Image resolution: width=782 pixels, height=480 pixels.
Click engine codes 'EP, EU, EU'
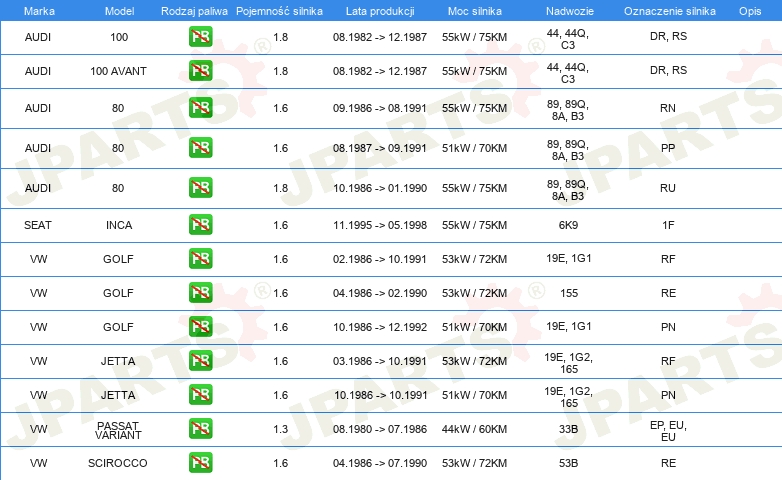coord(668,431)
